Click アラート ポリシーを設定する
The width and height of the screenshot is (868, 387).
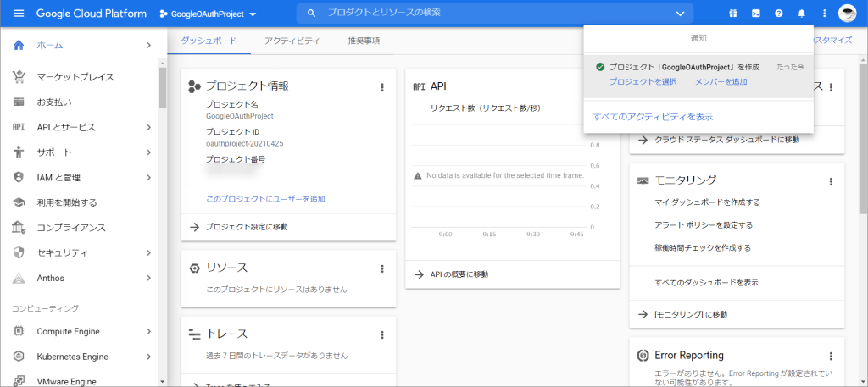pos(704,225)
